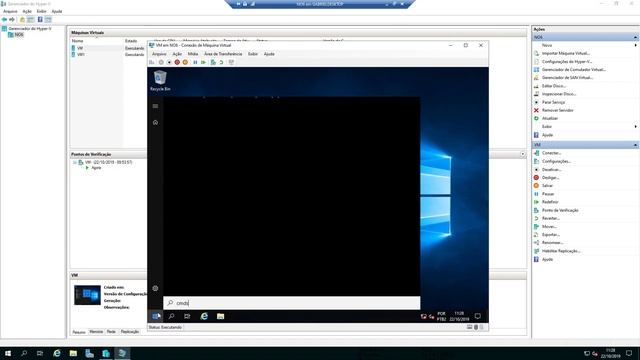Click Importar Máquina Virtual action
The image size is (640, 360).
(x=566, y=53)
